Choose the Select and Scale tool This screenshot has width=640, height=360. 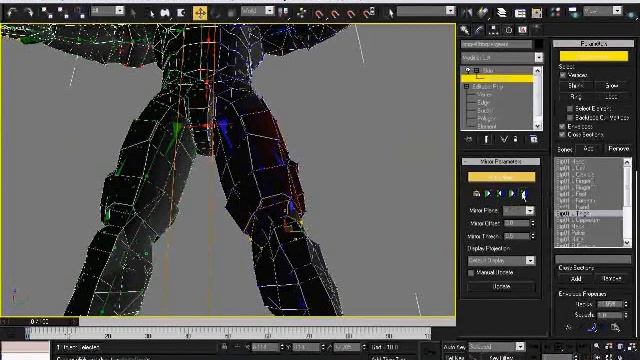tap(231, 13)
